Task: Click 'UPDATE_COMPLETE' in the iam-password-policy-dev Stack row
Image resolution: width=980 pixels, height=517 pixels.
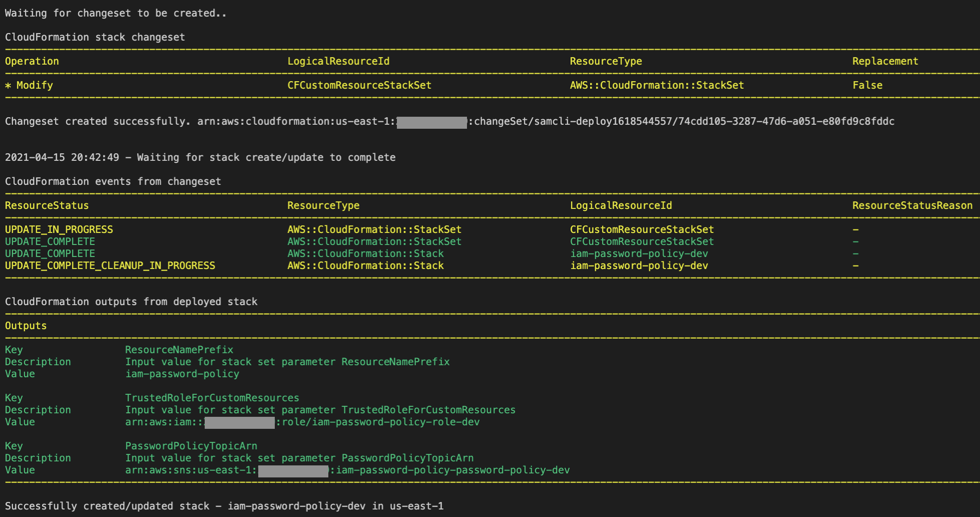Action: pyautogui.click(x=50, y=253)
